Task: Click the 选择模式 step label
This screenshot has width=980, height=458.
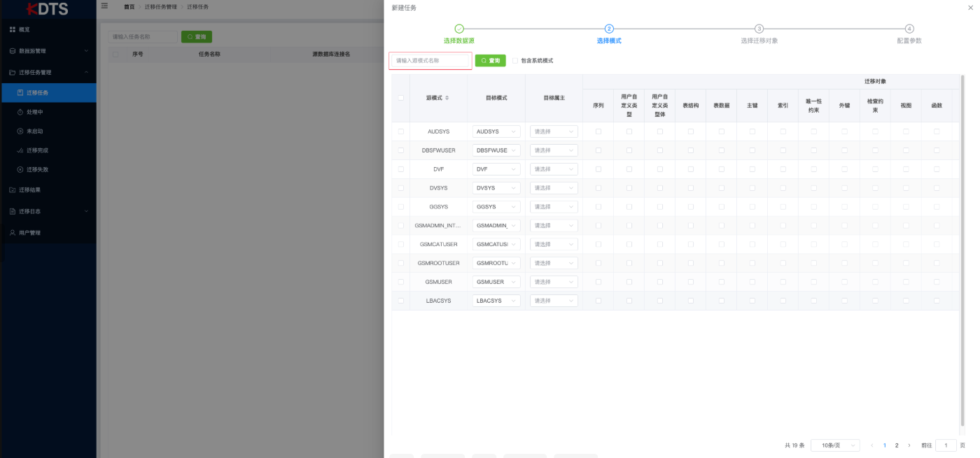Action: point(609,41)
